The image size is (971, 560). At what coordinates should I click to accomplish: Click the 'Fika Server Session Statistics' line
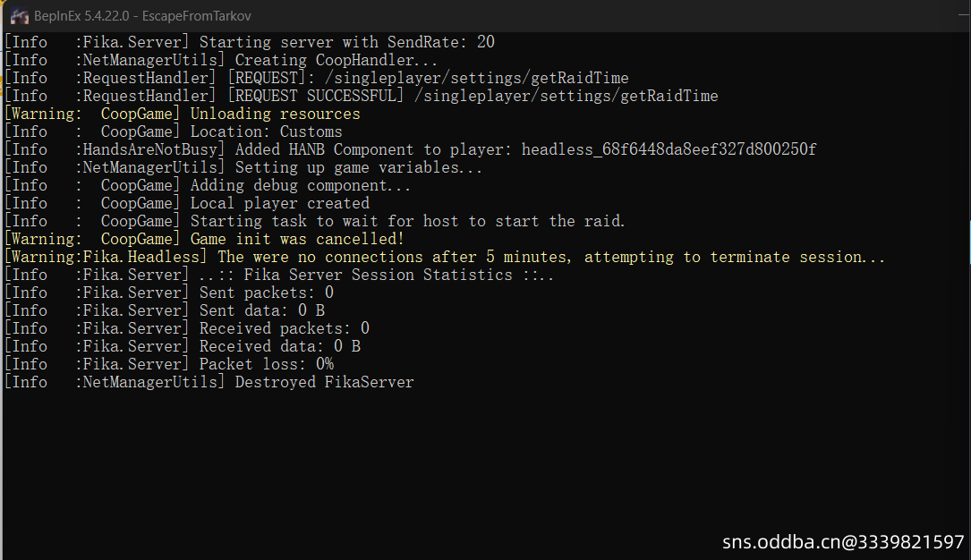pyautogui.click(x=377, y=275)
